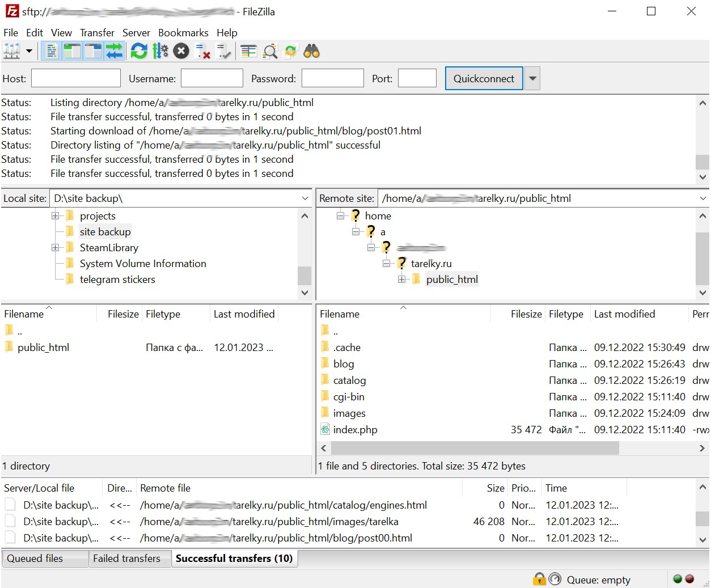Screen dimensions: 711x588
Task: Toggle local directory tree view
Action: 72,52
